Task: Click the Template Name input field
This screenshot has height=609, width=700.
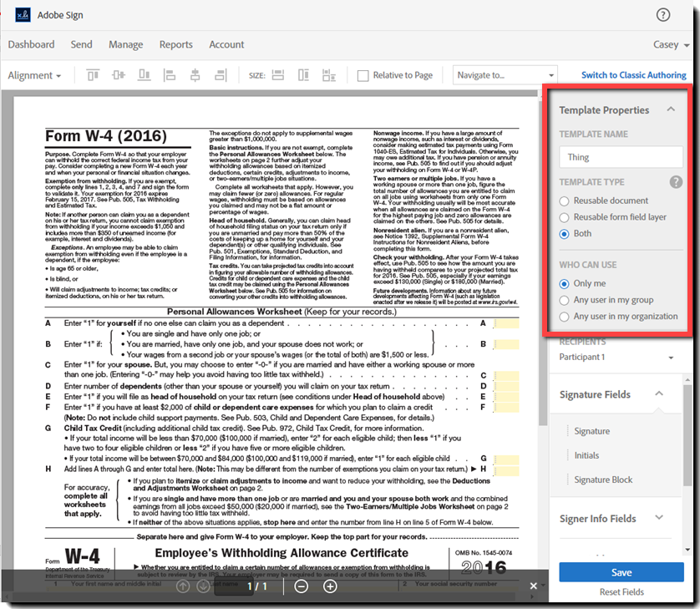Action: (620, 157)
